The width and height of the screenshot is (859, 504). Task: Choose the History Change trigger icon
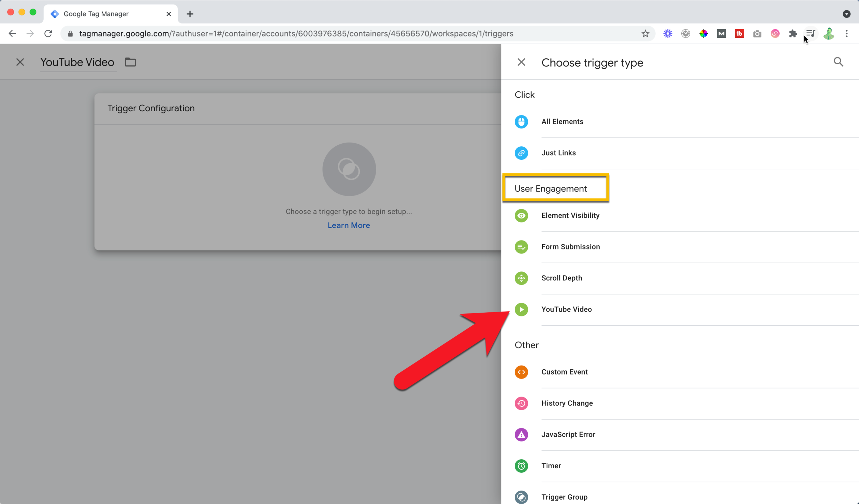521,403
